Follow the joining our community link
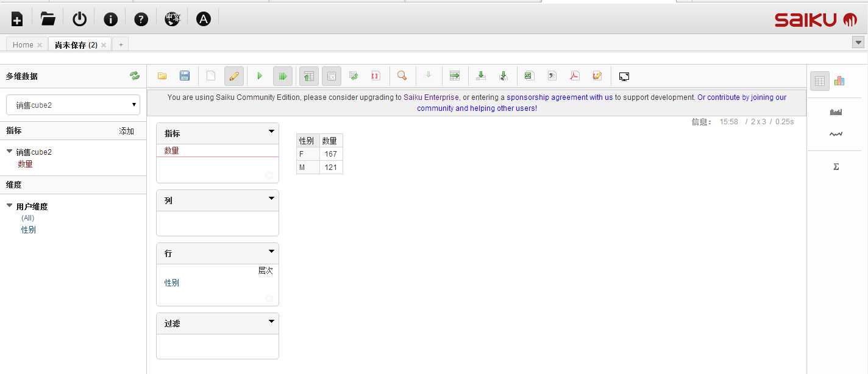 602,102
